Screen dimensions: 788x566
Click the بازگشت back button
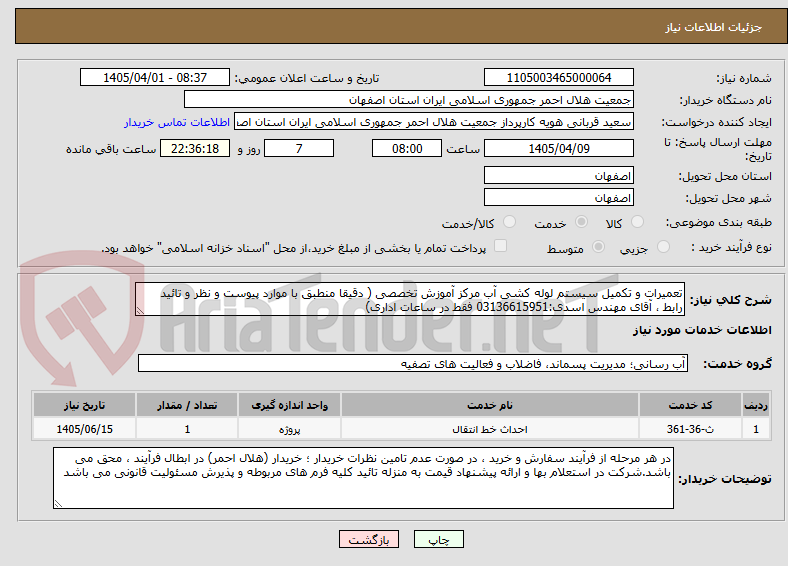[x=369, y=539]
